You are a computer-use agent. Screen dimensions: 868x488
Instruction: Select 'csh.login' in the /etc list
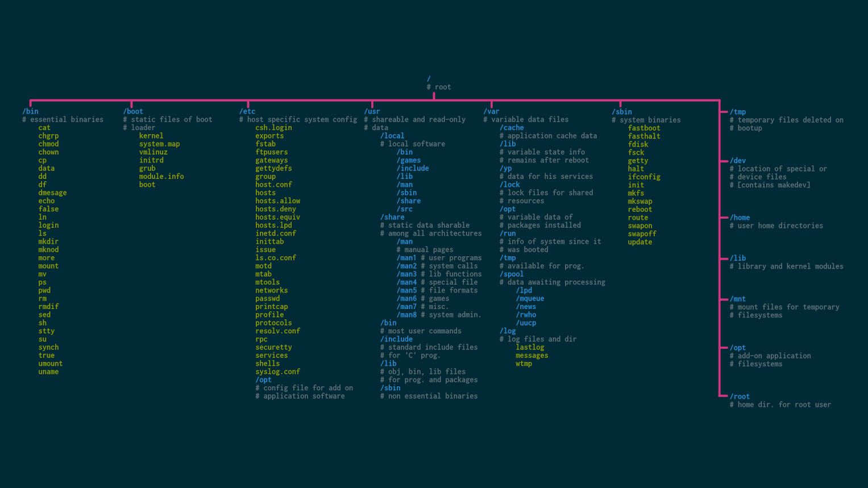273,127
